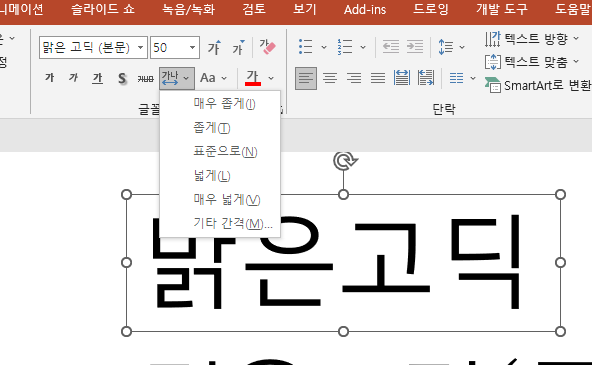Screen dimensions: 592x365
Task: Align text left
Action: point(306,78)
